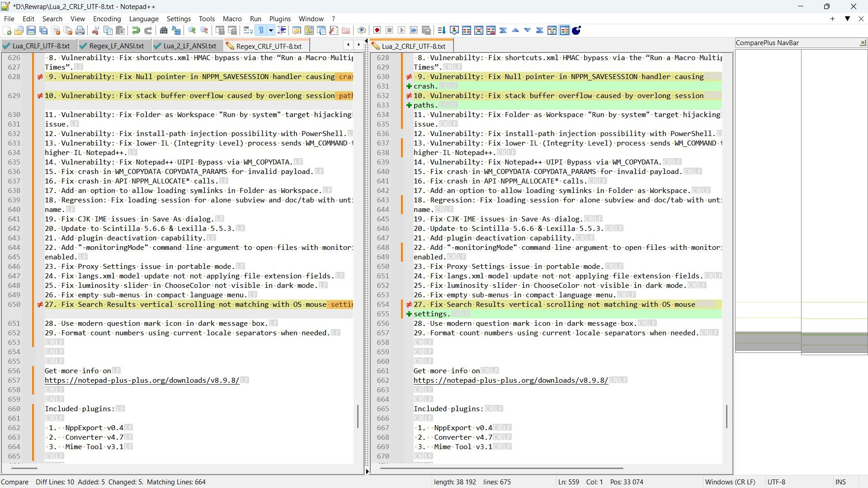The image size is (868, 488).
Task: Open the Encoding menu
Action: point(107,19)
